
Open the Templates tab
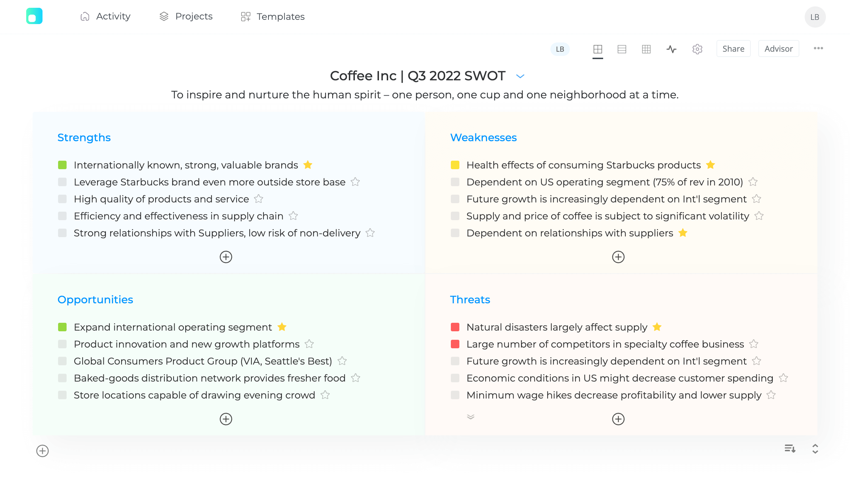coord(273,16)
